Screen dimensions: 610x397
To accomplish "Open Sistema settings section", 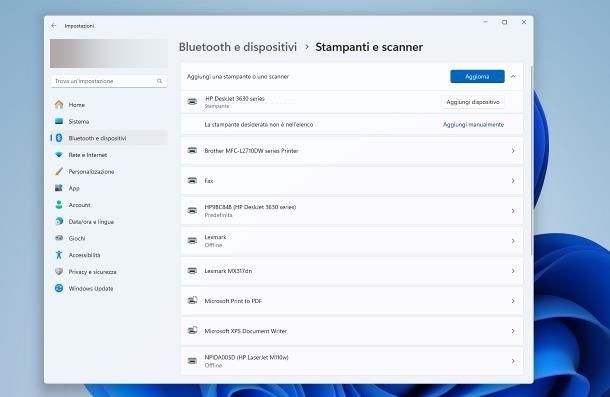I will click(109, 121).
